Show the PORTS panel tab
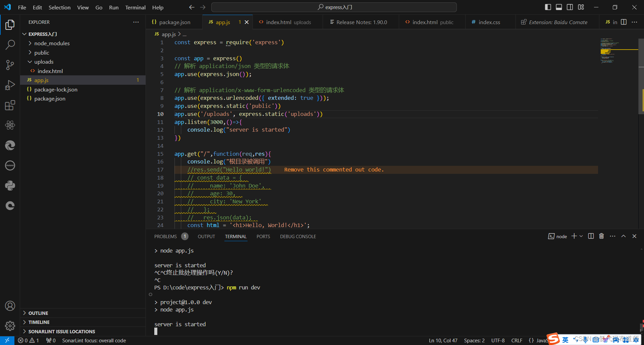The width and height of the screenshot is (644, 345). pyautogui.click(x=263, y=236)
